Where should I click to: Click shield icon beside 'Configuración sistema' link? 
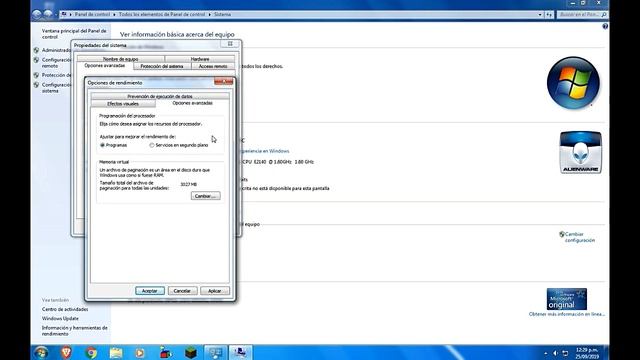click(x=36, y=85)
